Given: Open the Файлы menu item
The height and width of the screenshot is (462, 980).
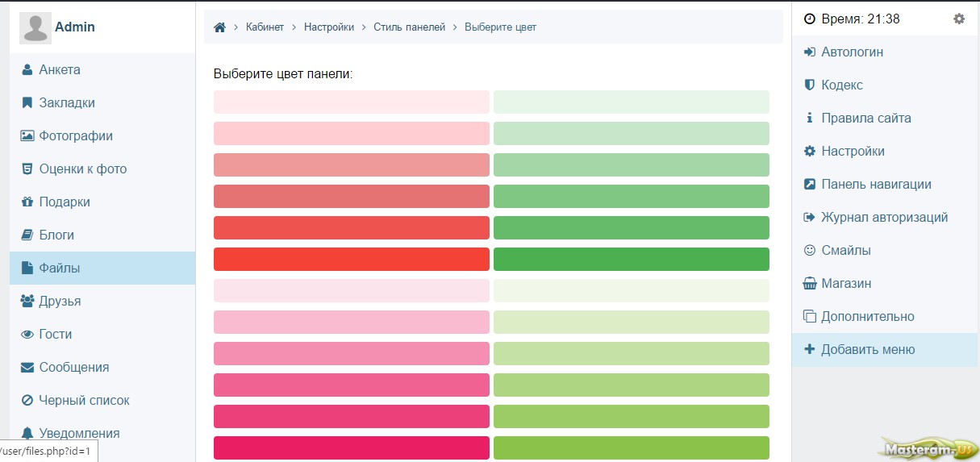Looking at the screenshot, I should point(102,268).
